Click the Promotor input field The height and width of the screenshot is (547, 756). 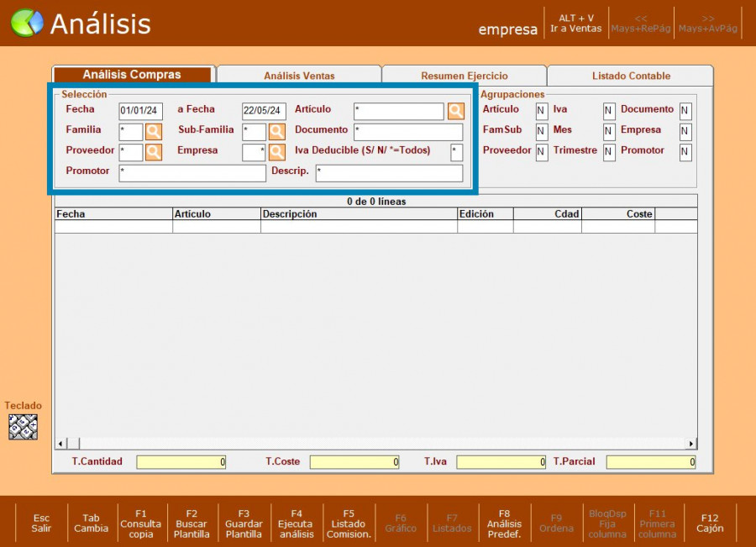pos(192,173)
